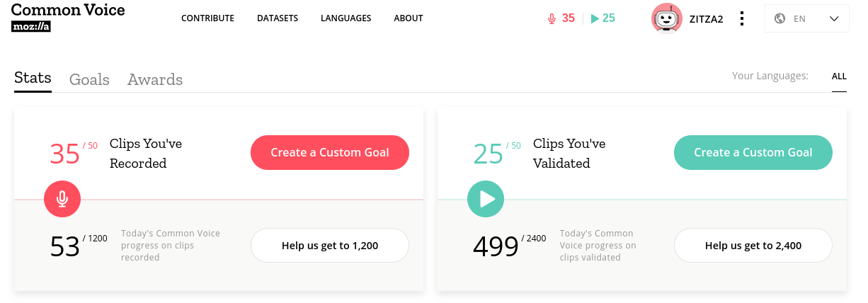Open the Contribute menu item

coord(207,18)
